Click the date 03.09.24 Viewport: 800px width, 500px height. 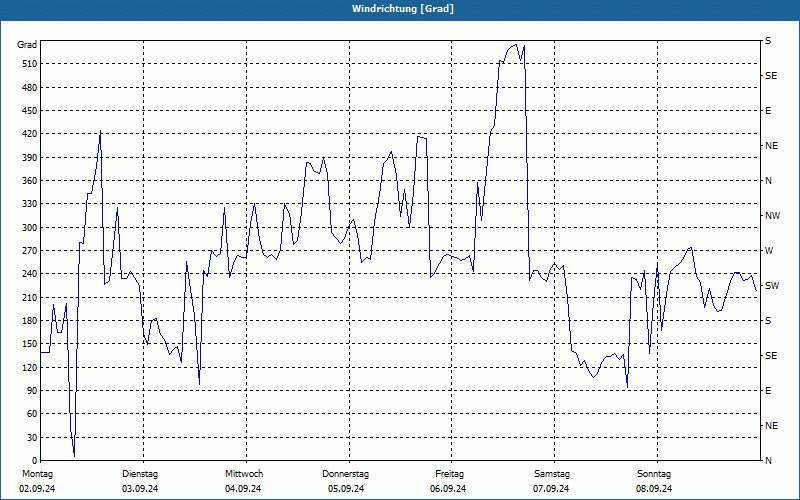click(140, 489)
